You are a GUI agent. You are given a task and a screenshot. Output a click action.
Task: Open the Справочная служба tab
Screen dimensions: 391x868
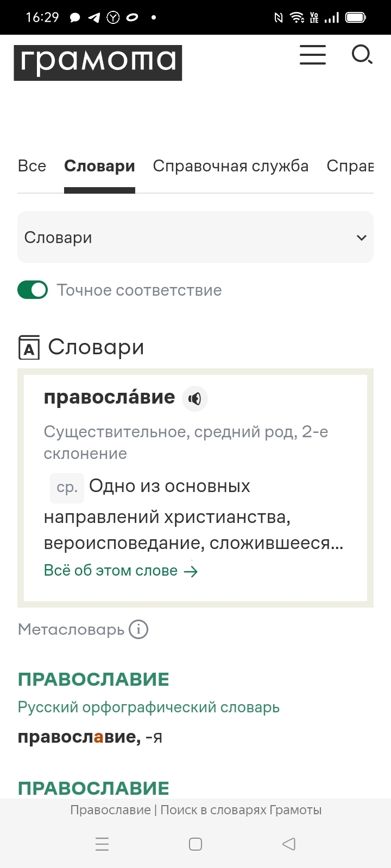pyautogui.click(x=231, y=166)
